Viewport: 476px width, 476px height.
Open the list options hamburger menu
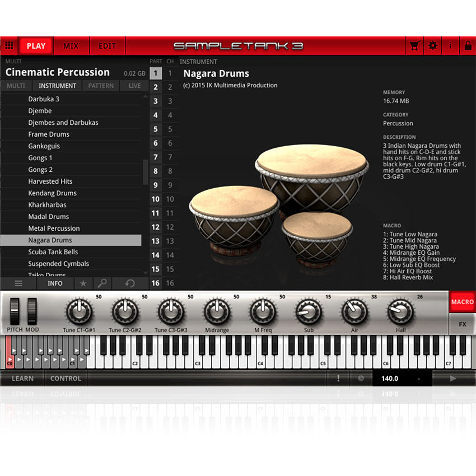click(x=18, y=283)
